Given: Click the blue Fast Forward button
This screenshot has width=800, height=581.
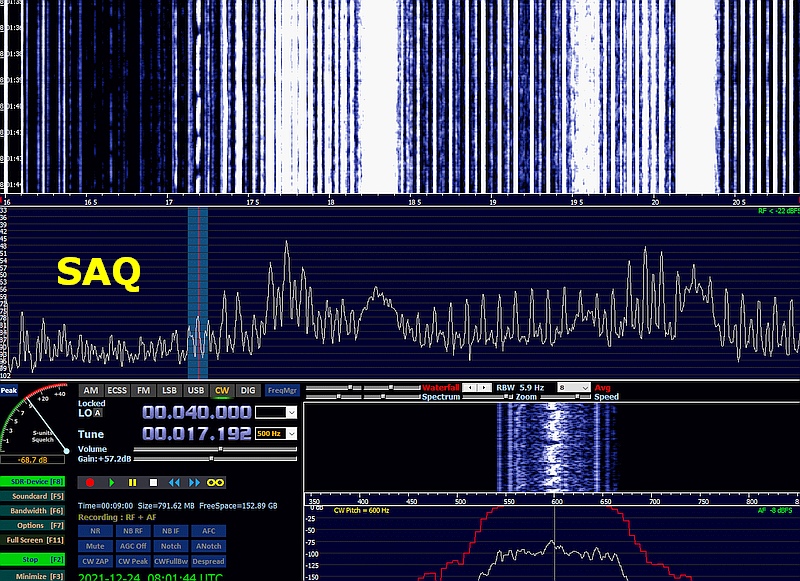Looking at the screenshot, I should click(x=195, y=482).
